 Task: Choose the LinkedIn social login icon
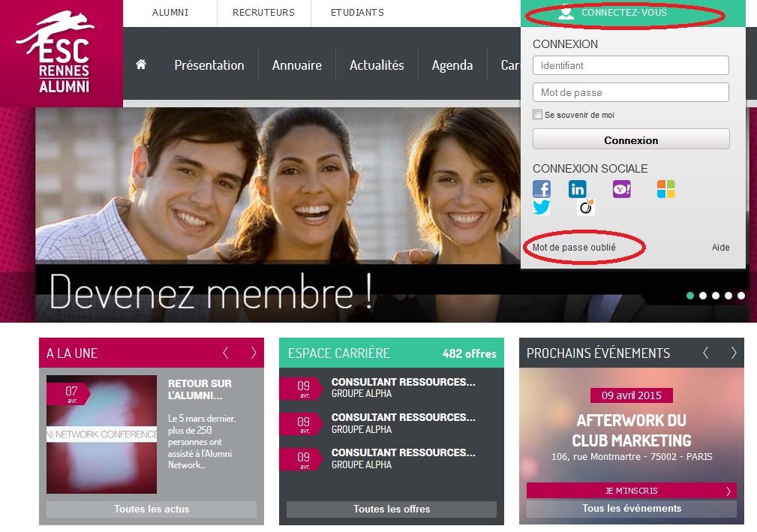click(577, 189)
